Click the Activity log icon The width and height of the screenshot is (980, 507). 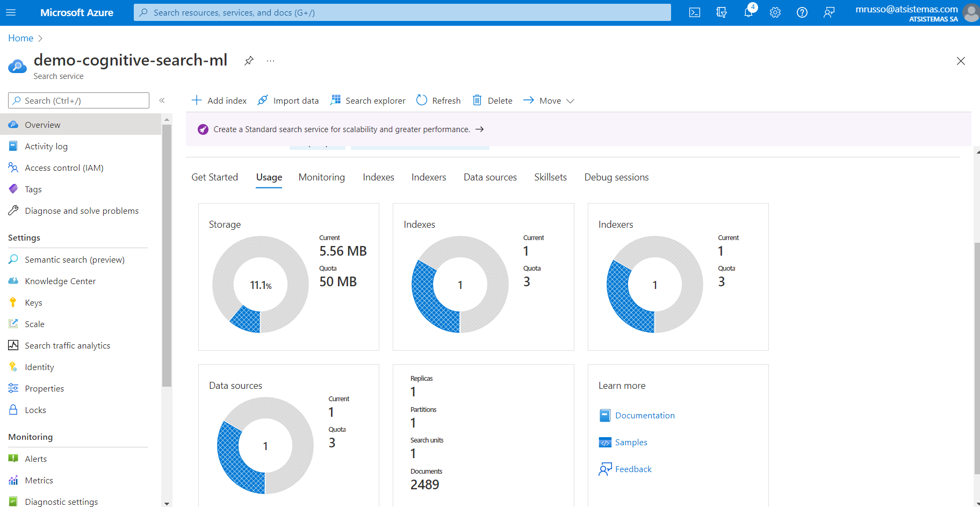pos(13,146)
